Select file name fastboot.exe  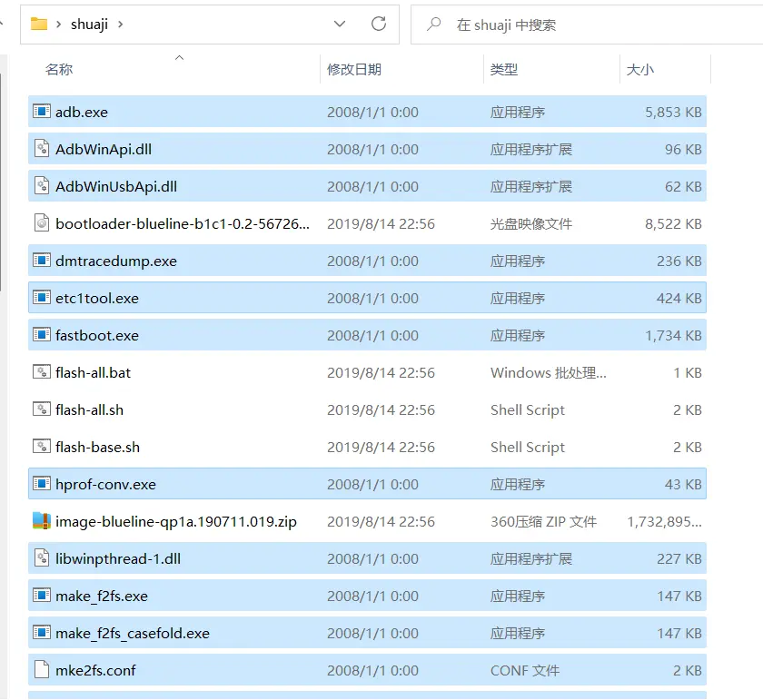[x=97, y=335]
